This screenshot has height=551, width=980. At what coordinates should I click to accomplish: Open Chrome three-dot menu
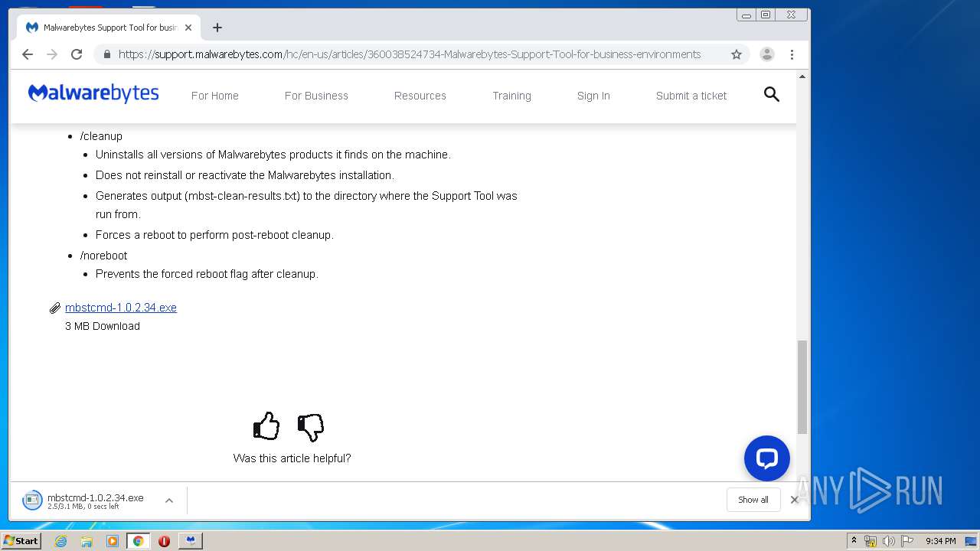792,54
